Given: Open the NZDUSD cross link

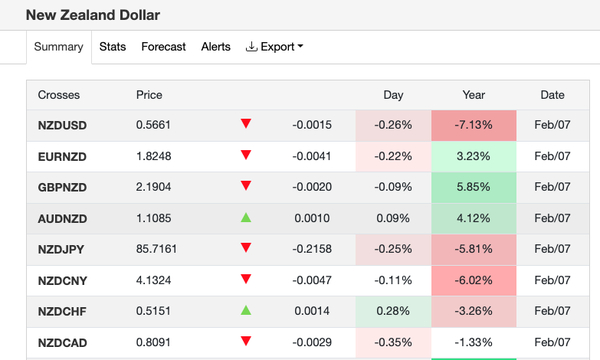Looking at the screenshot, I should (62, 125).
